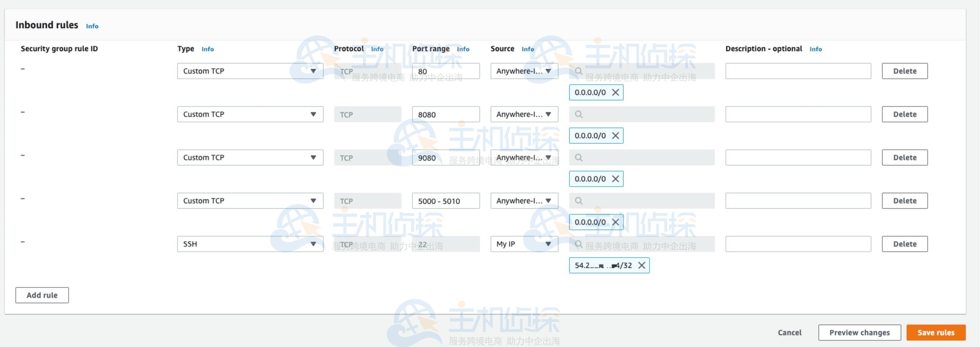Click the Info link beside Port range
This screenshot has width=980, height=347.
click(463, 49)
